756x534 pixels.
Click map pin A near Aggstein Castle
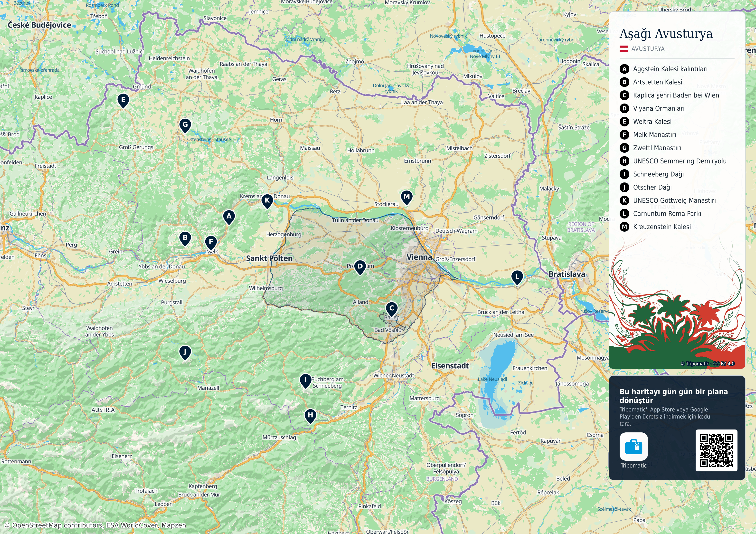[x=229, y=217]
